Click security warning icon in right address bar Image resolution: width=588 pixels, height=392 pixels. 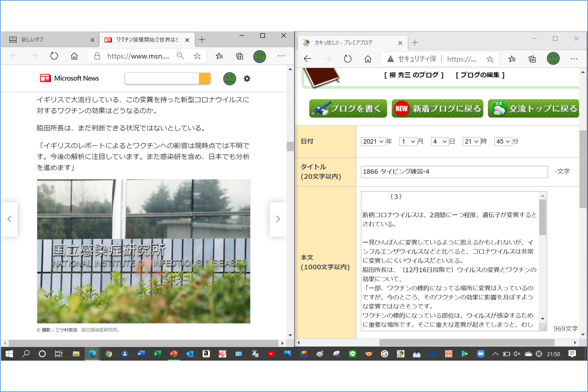(x=391, y=59)
